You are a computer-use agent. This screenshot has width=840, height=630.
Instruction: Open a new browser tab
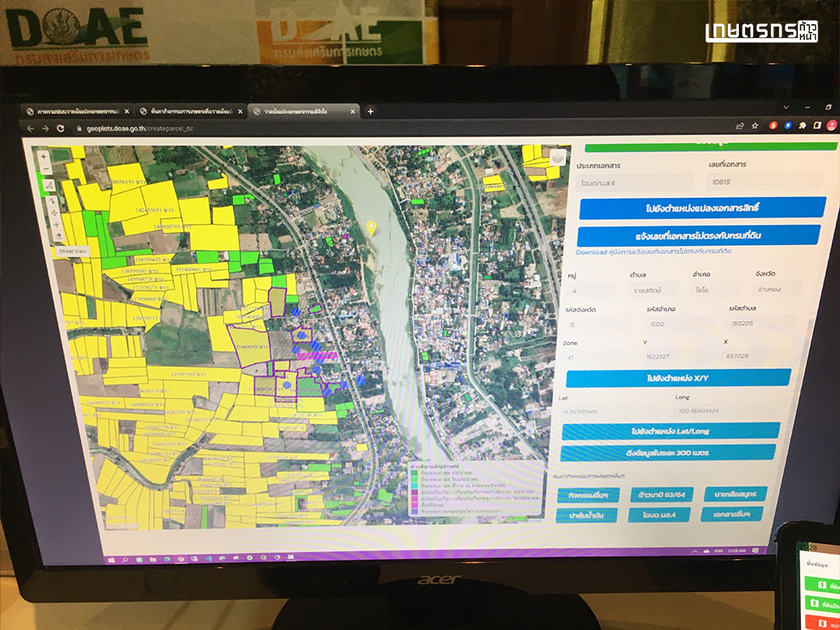[x=370, y=111]
